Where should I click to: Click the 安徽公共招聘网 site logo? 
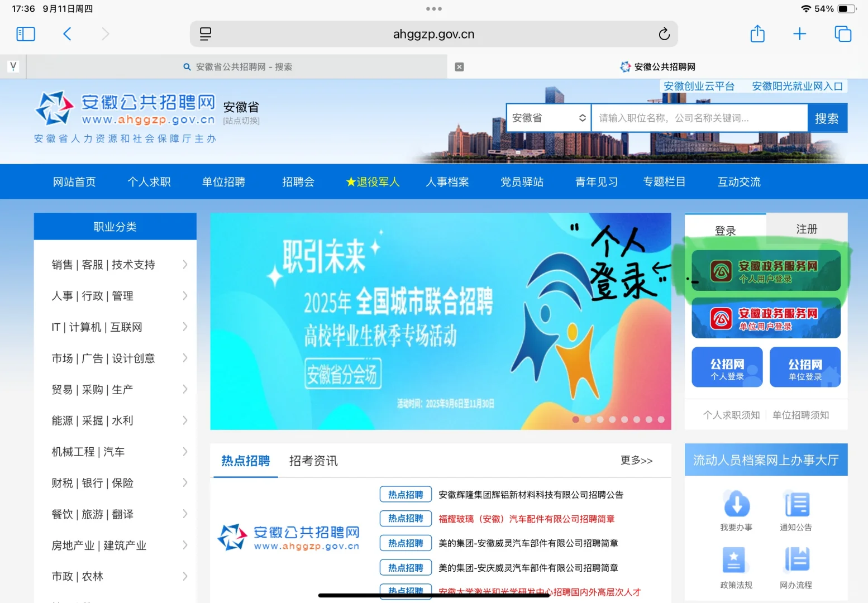pos(125,108)
